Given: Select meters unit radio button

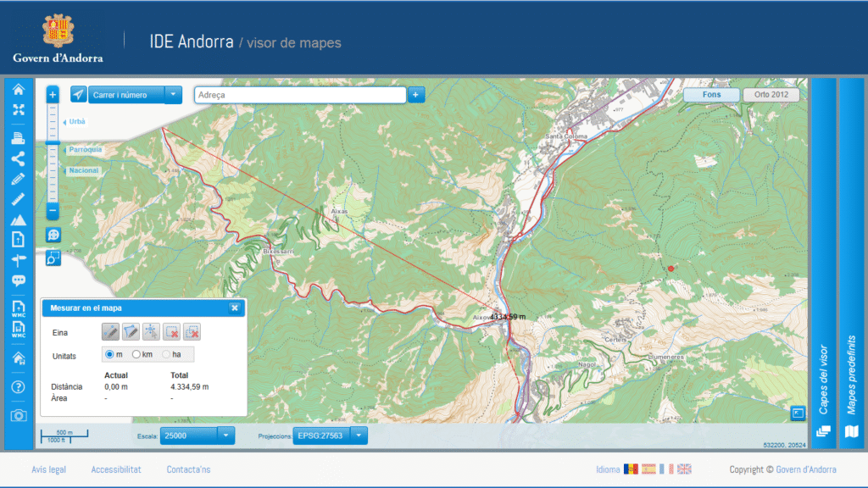Looking at the screenshot, I should pos(109,354).
